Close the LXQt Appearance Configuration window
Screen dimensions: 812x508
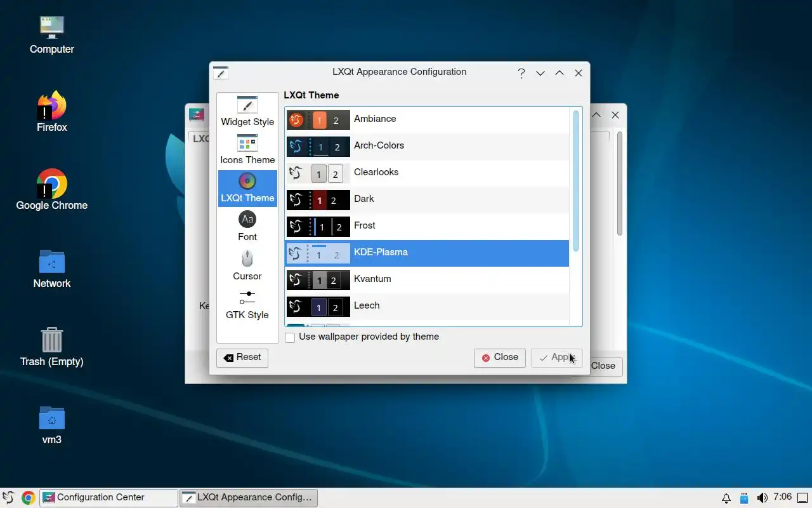579,73
